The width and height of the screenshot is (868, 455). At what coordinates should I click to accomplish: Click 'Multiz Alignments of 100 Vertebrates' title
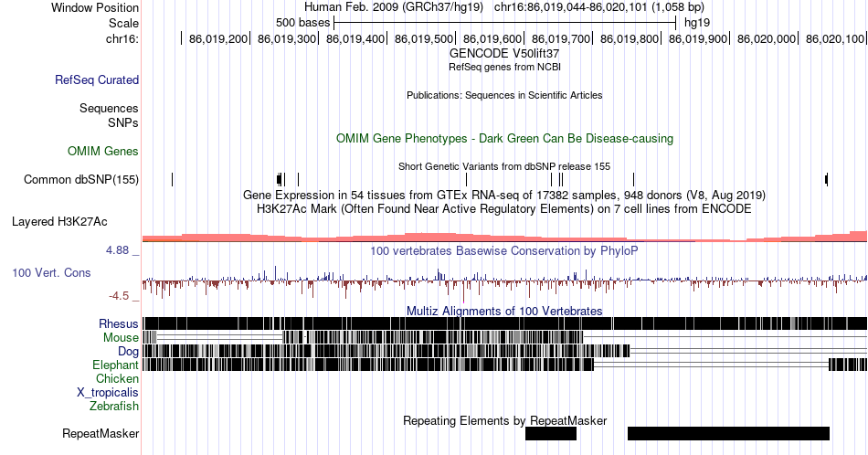point(504,311)
